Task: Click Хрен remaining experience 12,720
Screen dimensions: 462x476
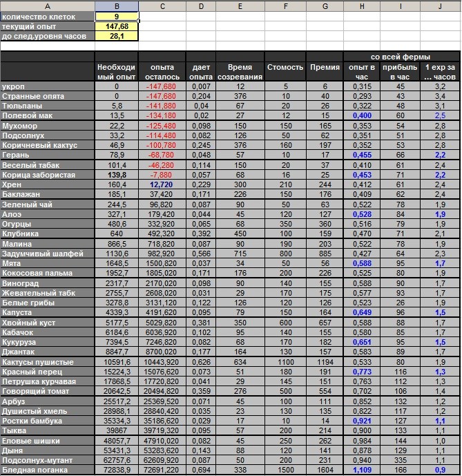Action: tap(162, 184)
